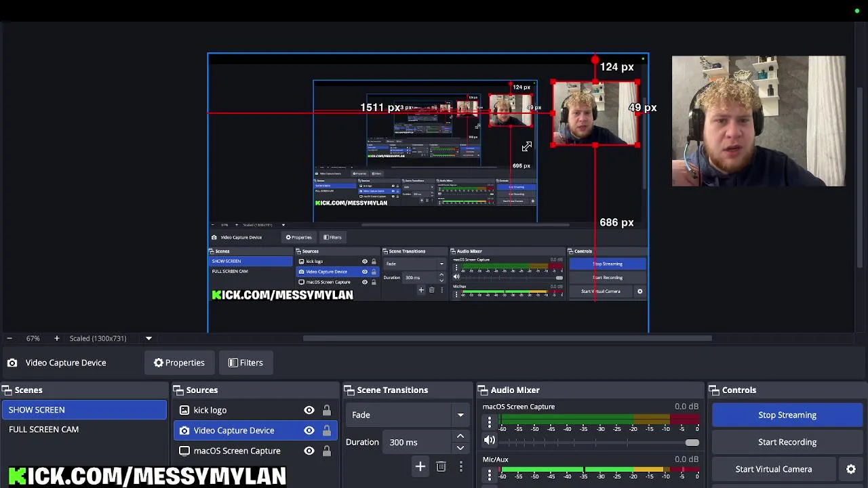Toggle lock on Video Capture Device source
Viewport: 868px width, 488px height.
tap(327, 430)
